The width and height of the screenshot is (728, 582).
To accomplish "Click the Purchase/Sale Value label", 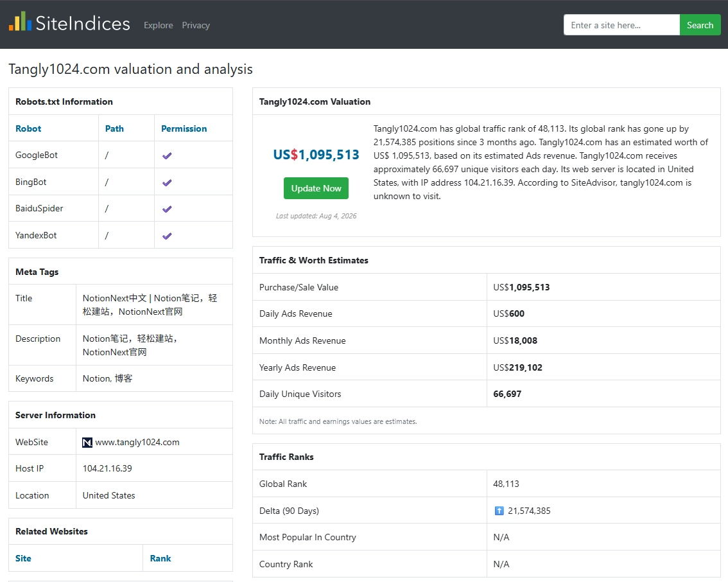I will [x=299, y=288].
